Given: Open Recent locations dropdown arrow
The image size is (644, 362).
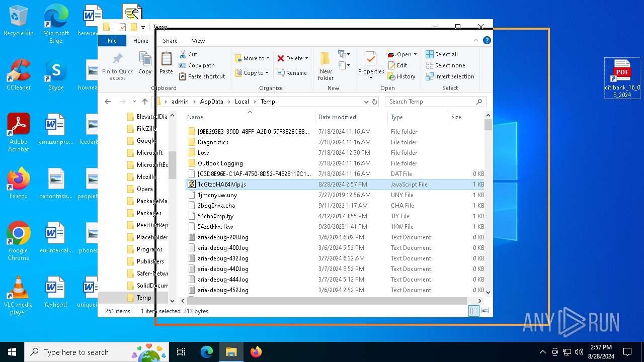Looking at the screenshot, I should 134,102.
